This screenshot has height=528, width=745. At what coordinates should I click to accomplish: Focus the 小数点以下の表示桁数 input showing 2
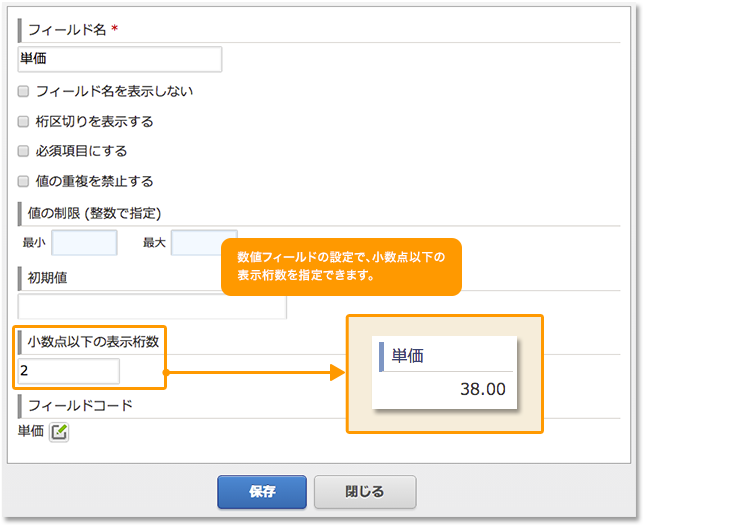pyautogui.click(x=69, y=371)
